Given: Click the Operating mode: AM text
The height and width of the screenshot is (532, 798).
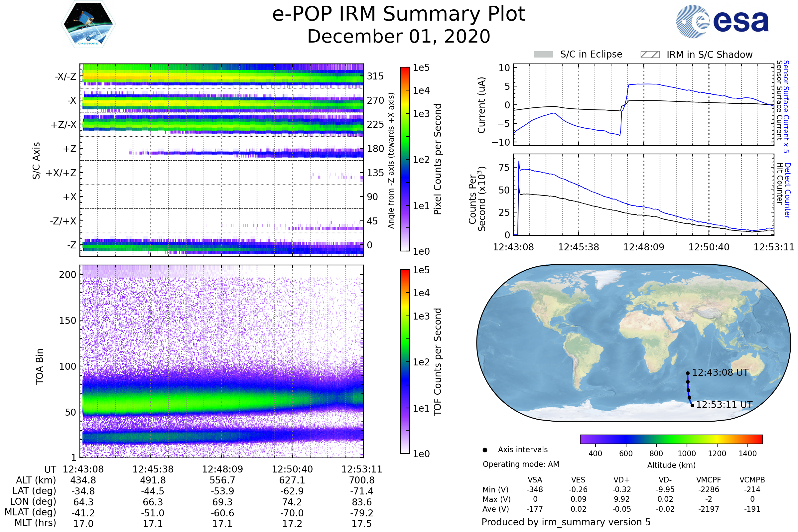Looking at the screenshot, I should point(521,464).
